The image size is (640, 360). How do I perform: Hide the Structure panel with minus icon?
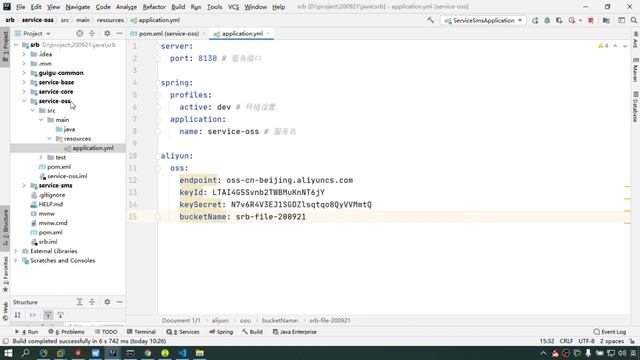pyautogui.click(x=119, y=302)
